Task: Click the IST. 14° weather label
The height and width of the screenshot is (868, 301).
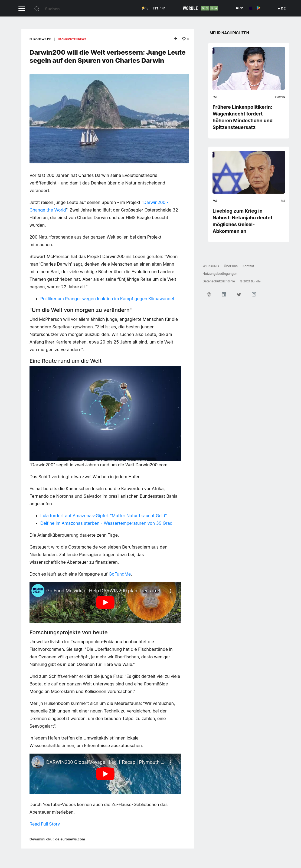Action: 159,8
